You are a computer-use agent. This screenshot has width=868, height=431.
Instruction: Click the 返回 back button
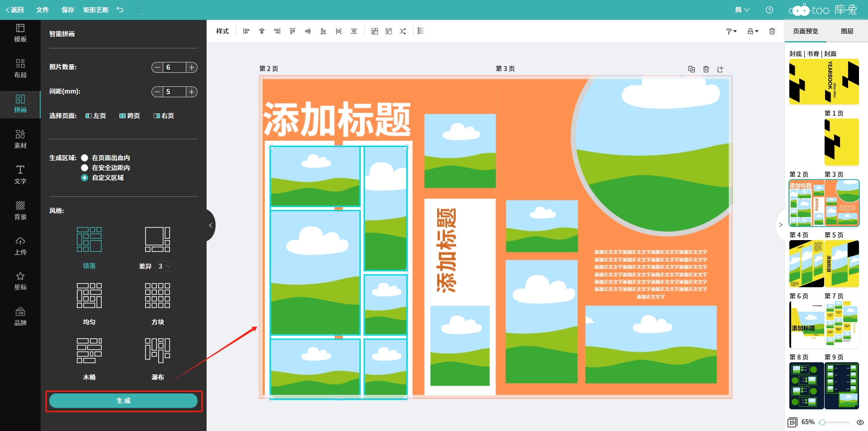tap(14, 10)
